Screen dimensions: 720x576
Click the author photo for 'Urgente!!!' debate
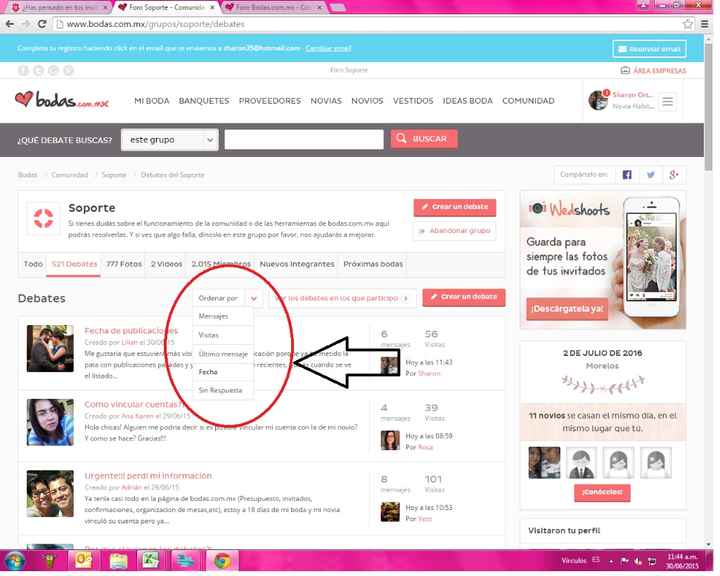(x=50, y=494)
